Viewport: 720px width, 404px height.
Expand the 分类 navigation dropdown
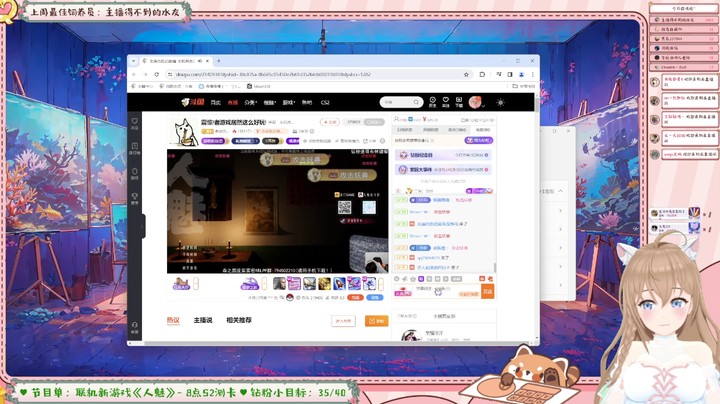(x=251, y=102)
